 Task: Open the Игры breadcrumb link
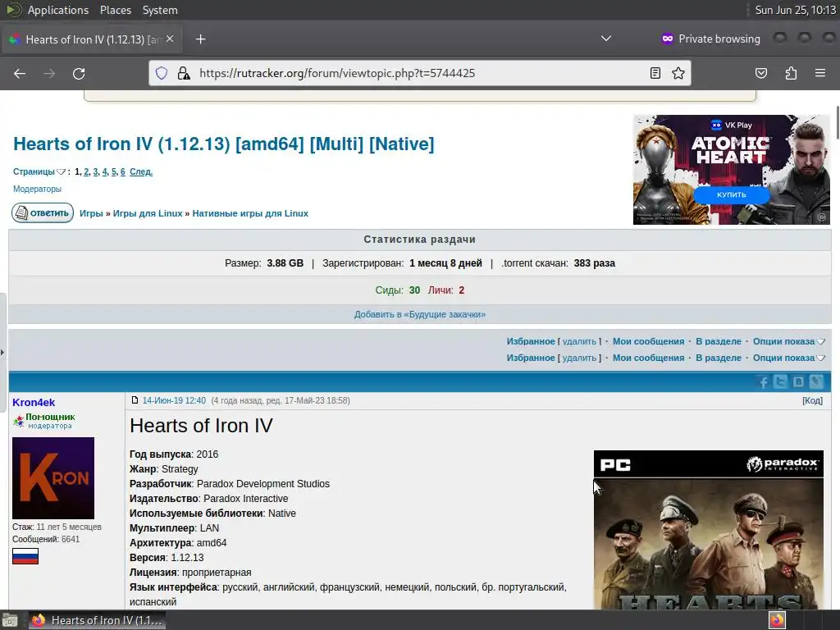point(91,213)
